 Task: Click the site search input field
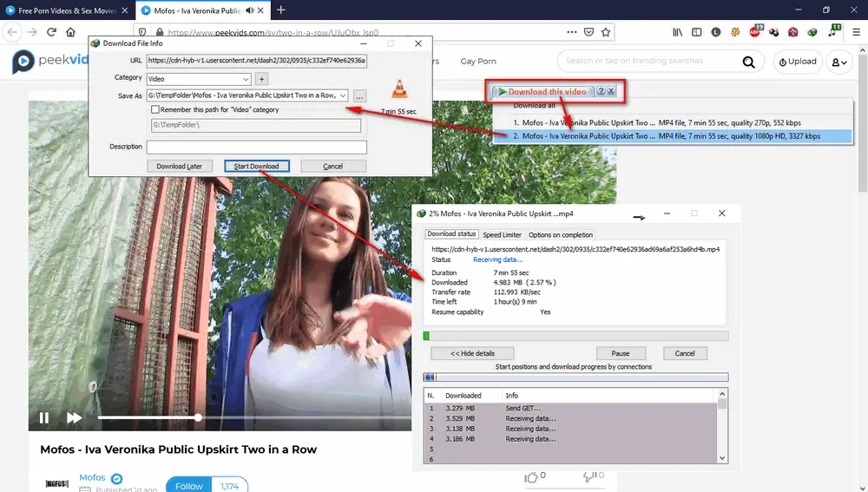(x=648, y=61)
